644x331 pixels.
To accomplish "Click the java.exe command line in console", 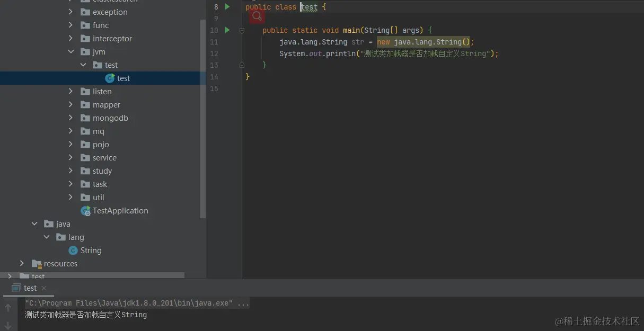I will [137, 303].
